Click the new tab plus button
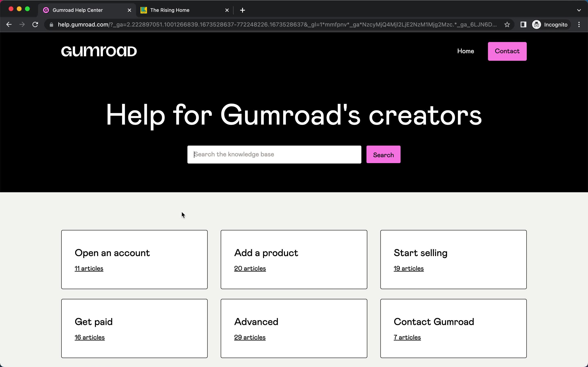 tap(242, 10)
